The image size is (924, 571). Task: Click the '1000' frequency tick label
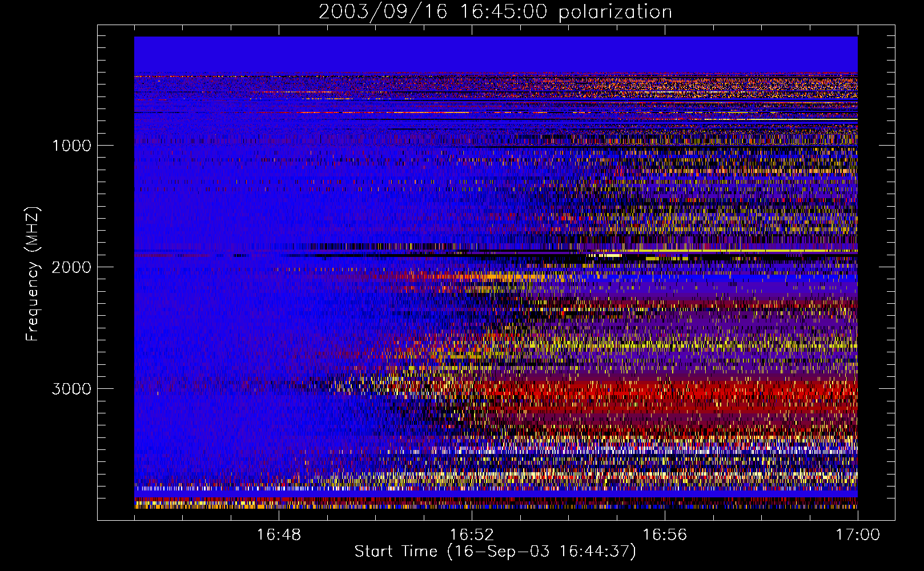click(x=71, y=146)
